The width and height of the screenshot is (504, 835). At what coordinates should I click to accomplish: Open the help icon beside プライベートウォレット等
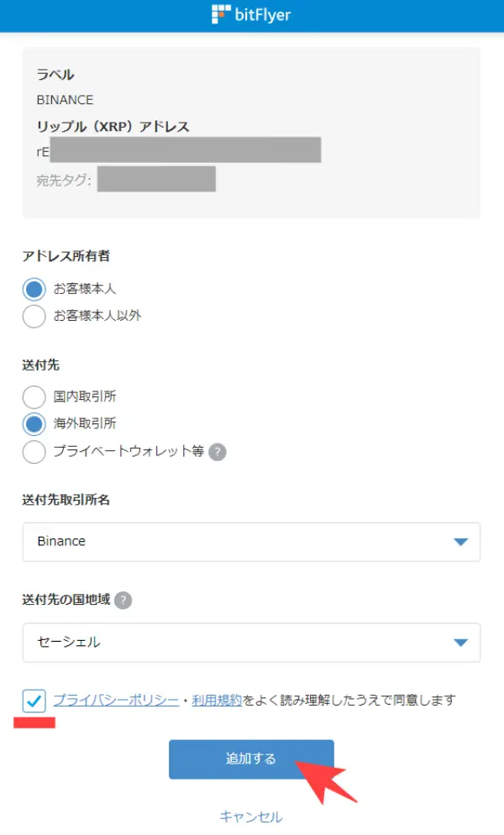[217, 452]
